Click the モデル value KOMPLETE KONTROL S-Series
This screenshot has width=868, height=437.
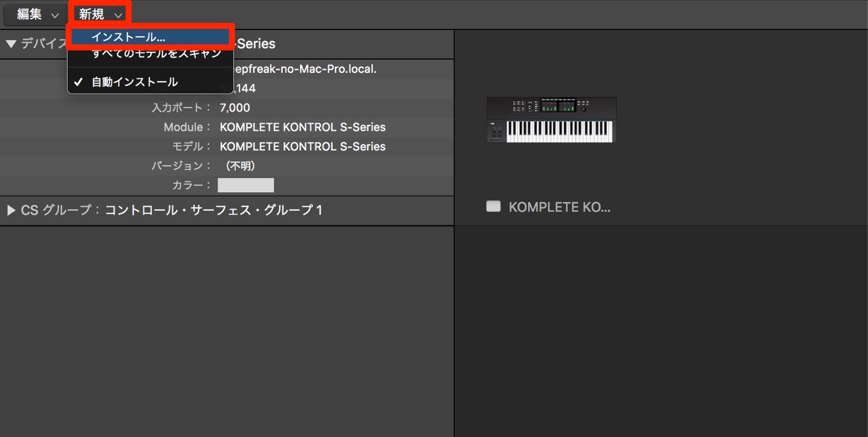303,146
